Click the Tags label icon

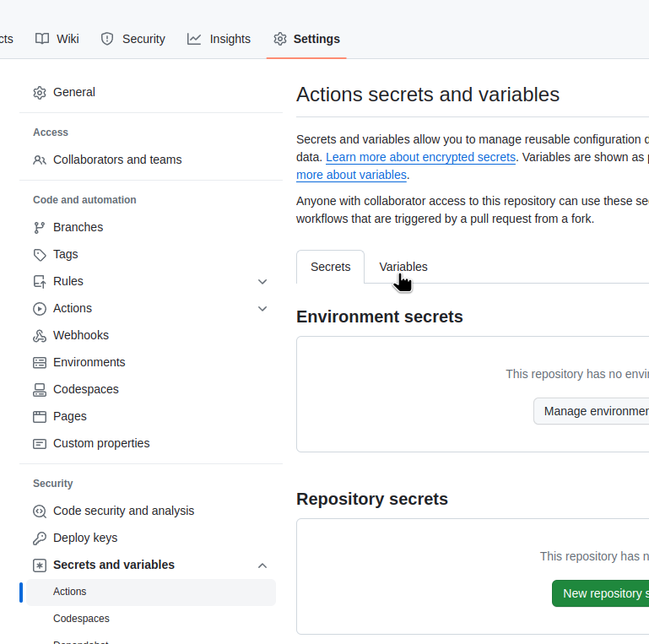tap(40, 255)
